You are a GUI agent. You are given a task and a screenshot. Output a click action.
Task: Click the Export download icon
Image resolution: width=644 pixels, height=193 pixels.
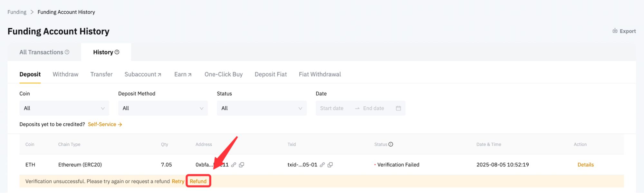(615, 31)
